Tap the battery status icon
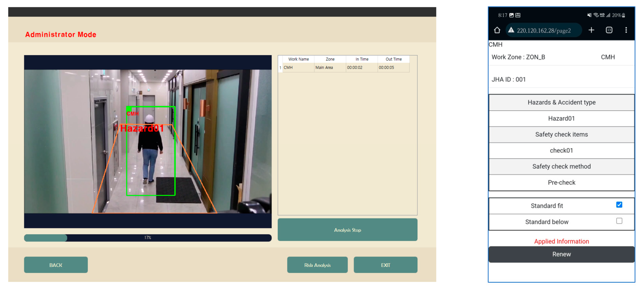 624,15
